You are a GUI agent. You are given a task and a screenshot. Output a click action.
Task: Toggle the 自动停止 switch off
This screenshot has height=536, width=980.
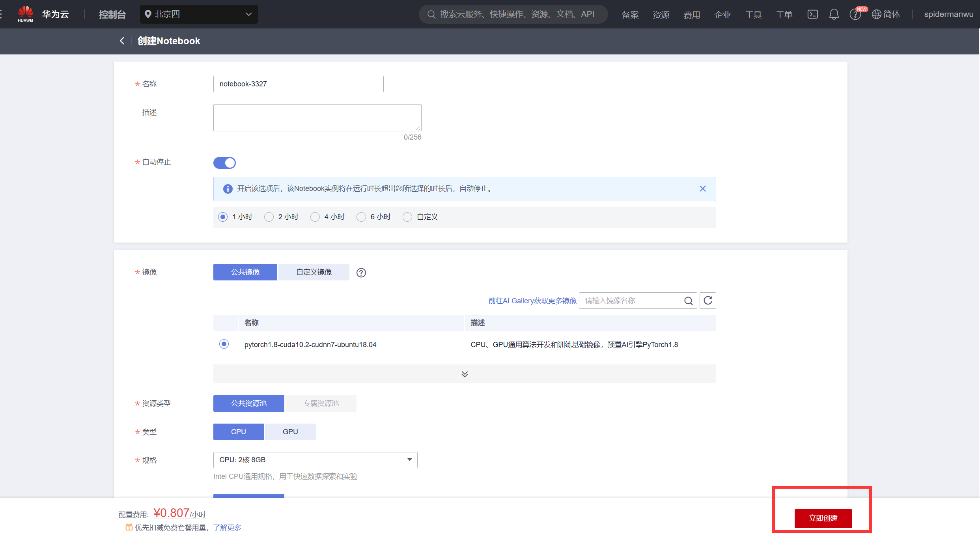click(224, 162)
